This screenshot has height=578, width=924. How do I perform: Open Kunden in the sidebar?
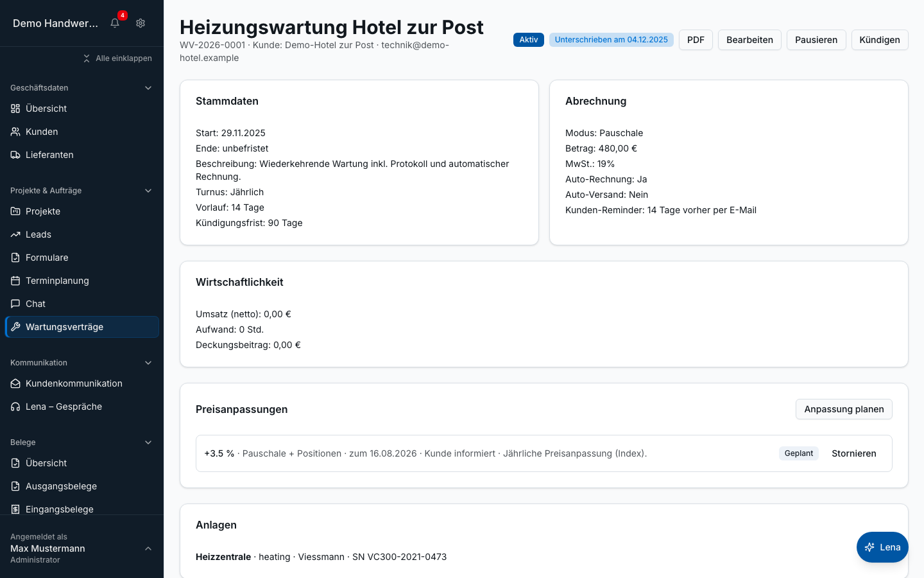click(x=81, y=132)
